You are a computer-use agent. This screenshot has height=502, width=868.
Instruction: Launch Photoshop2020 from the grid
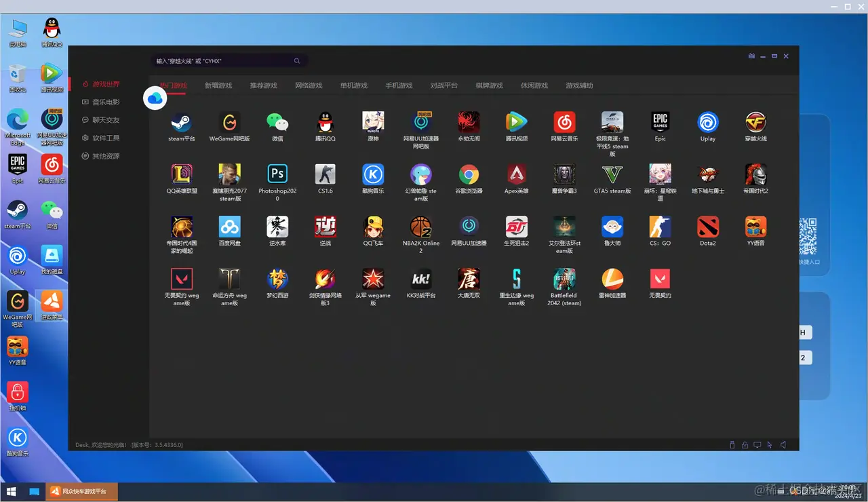coord(277,174)
